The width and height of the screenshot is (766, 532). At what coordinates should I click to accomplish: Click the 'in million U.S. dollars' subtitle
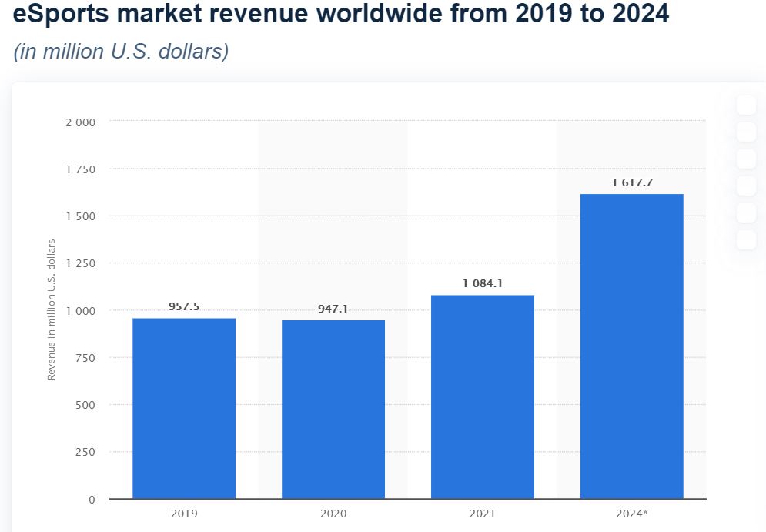point(121,52)
